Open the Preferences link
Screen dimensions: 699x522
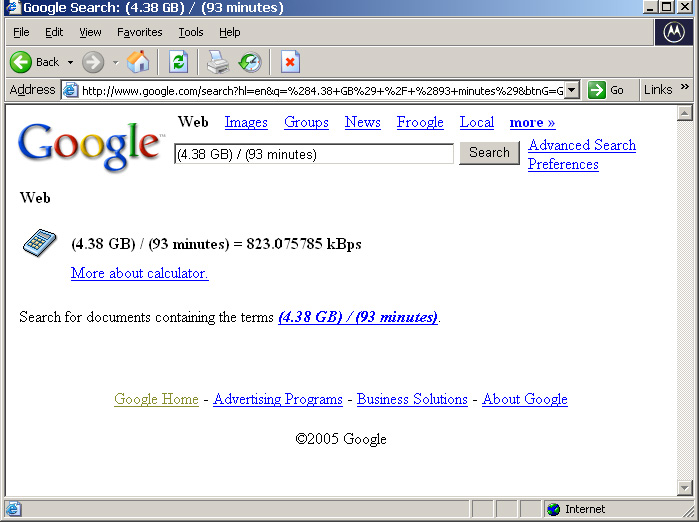[x=563, y=164]
